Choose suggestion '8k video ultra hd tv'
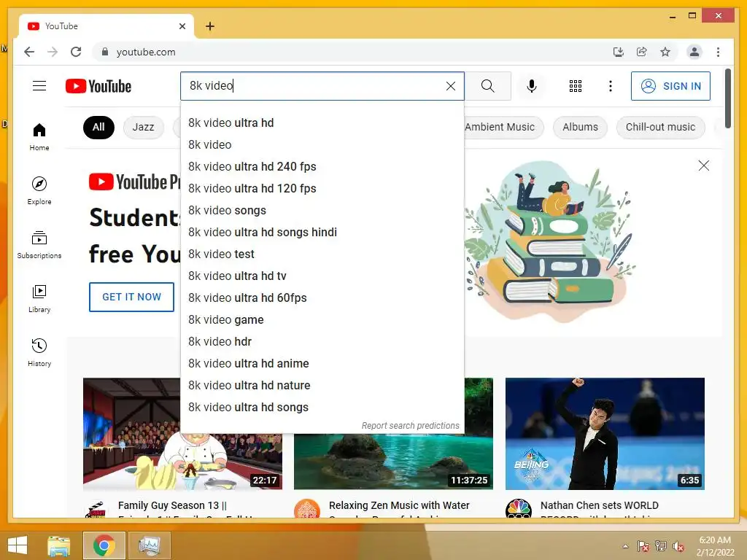Viewport: 747px width, 560px height. [x=322, y=276]
